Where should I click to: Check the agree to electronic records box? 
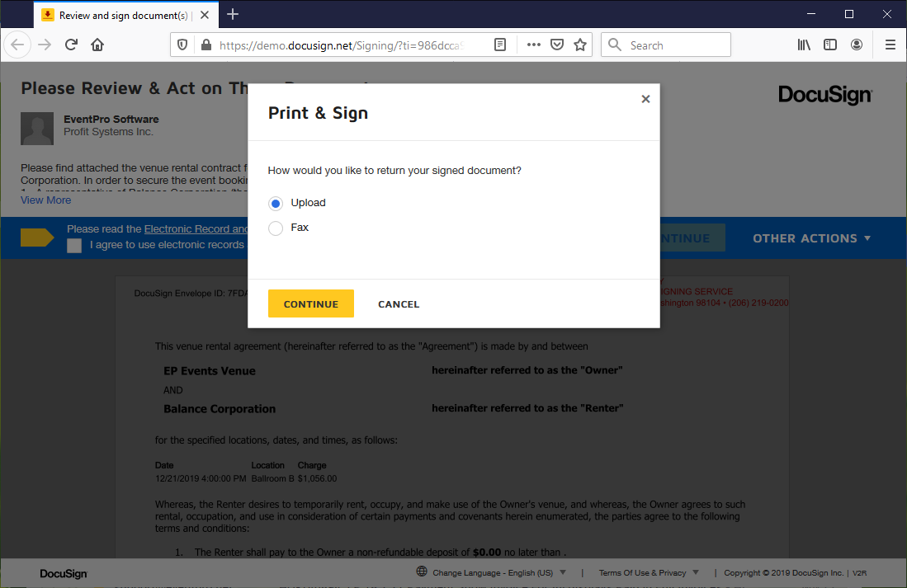[x=74, y=246]
